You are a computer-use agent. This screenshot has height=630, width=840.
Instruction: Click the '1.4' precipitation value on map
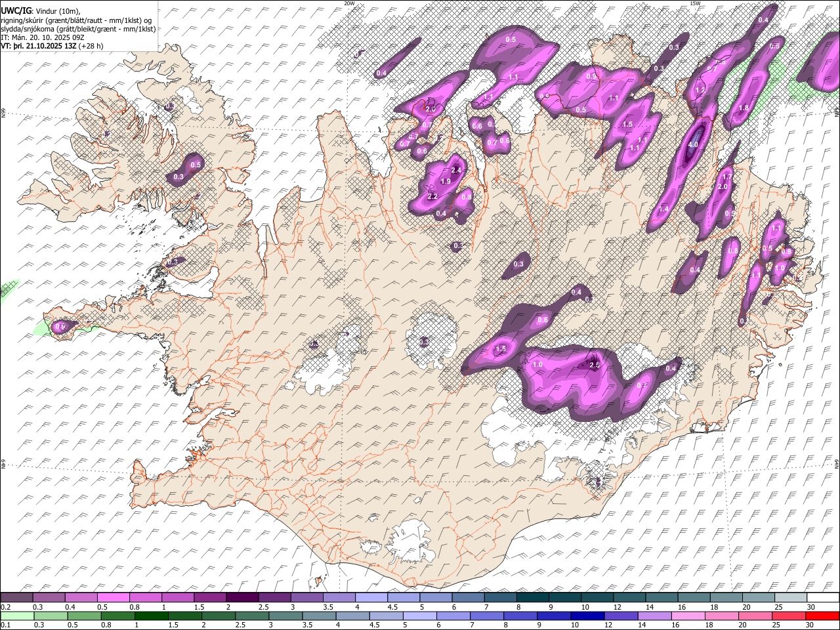coord(663,209)
